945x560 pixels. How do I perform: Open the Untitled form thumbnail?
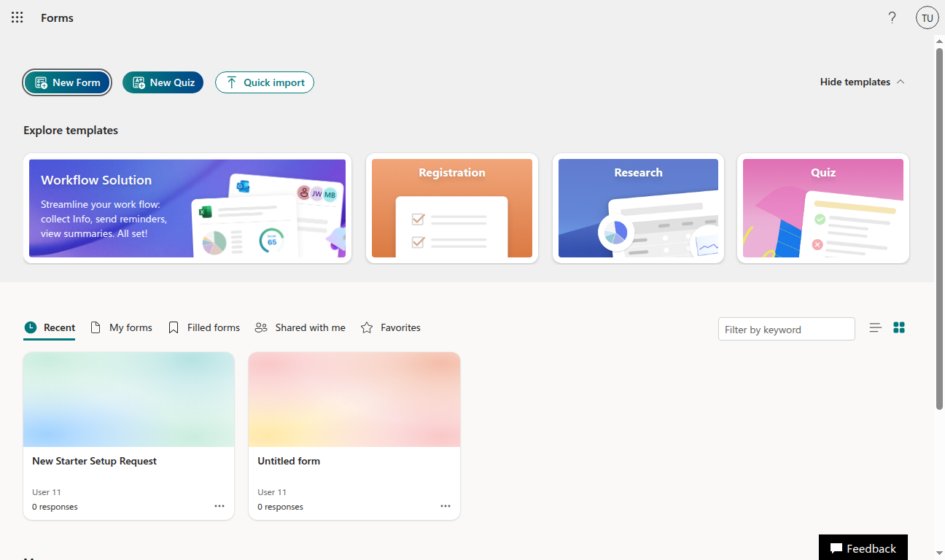click(354, 400)
